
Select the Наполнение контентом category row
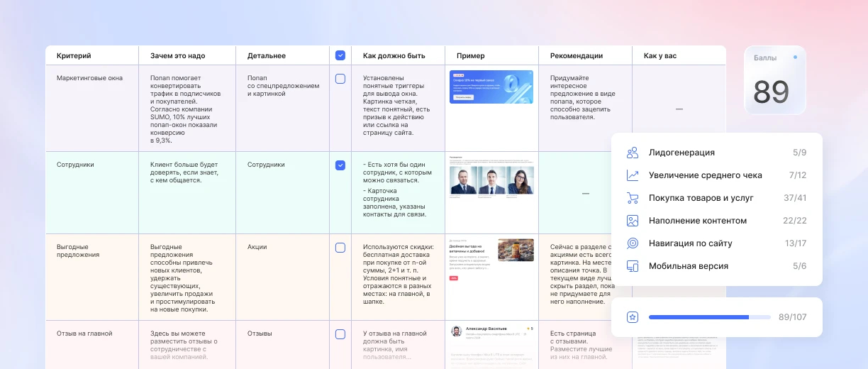click(717, 221)
